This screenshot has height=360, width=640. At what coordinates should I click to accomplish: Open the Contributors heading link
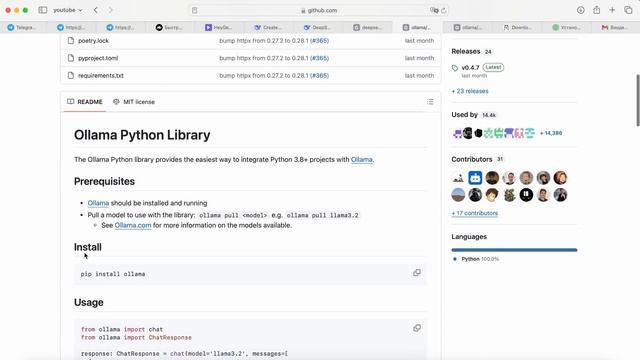[472, 159]
